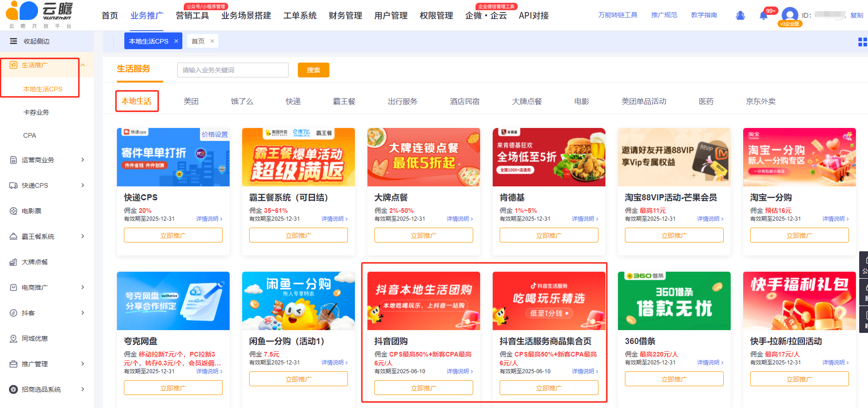Click the 招商选品系统 sidebar icon

click(13, 389)
